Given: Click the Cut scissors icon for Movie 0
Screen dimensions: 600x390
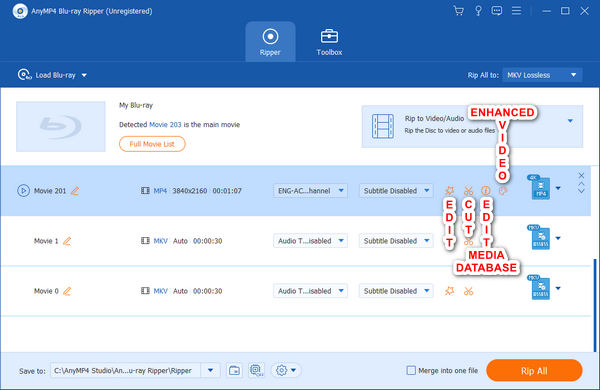Looking at the screenshot, I should [x=468, y=291].
